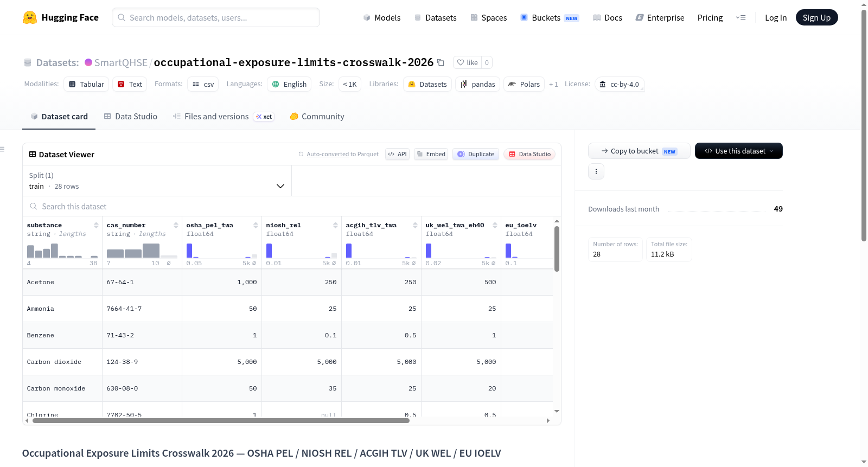The height and width of the screenshot is (467, 868).
Task: Click the <1K size tag
Action: click(350, 84)
